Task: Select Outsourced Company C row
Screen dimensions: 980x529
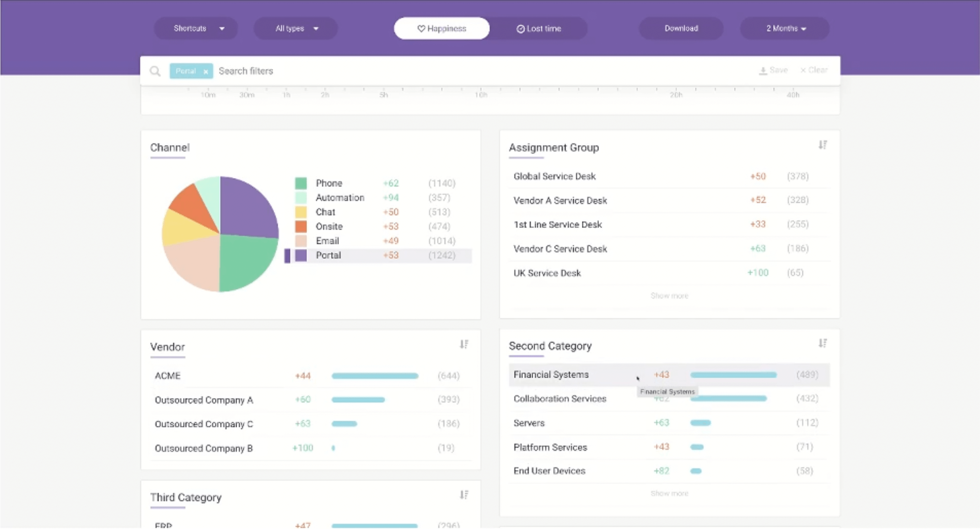Action: tap(311, 424)
